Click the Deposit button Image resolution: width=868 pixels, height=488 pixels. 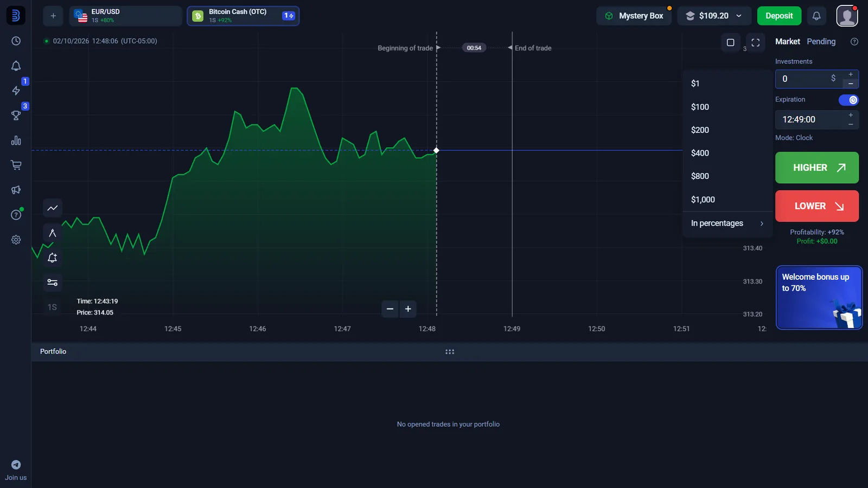pyautogui.click(x=779, y=16)
